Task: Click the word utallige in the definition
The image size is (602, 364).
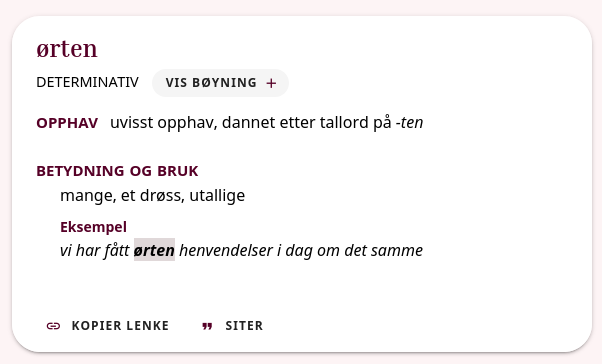Action: point(217,196)
